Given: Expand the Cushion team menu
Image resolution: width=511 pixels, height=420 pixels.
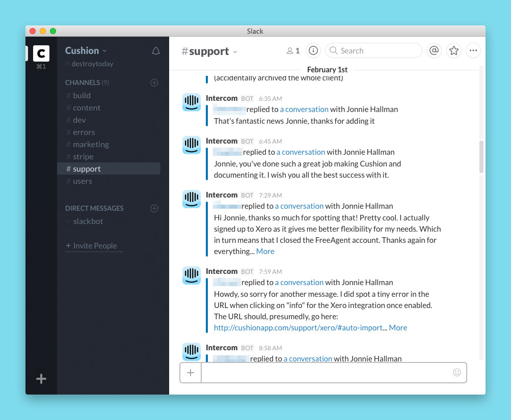Looking at the screenshot, I should pyautogui.click(x=86, y=51).
